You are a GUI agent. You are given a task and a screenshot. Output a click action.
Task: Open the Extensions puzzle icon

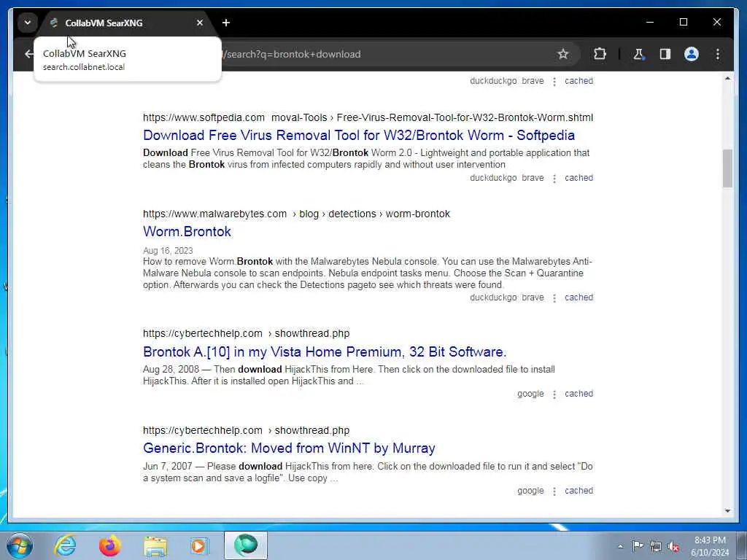(x=600, y=54)
